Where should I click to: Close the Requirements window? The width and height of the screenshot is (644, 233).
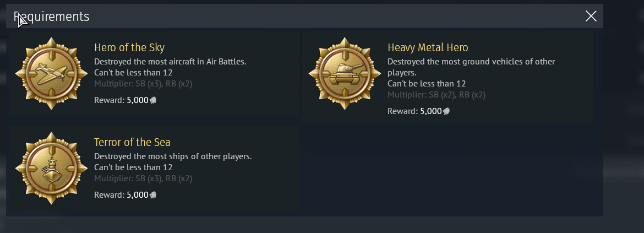(x=591, y=16)
